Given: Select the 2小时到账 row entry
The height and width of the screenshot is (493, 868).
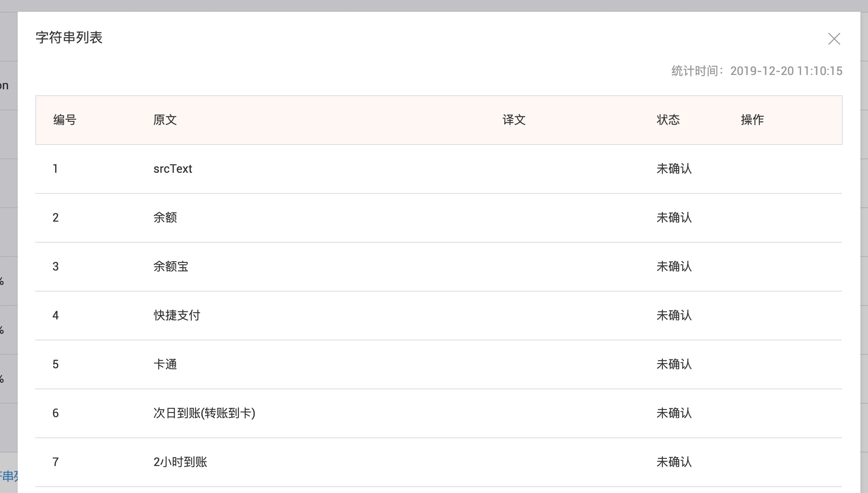Looking at the screenshot, I should [180, 462].
